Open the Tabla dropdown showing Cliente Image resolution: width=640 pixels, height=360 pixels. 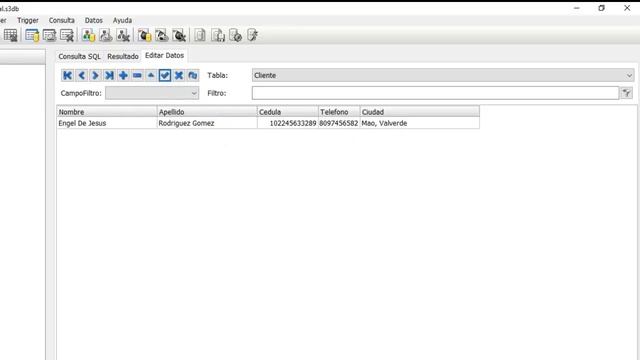(x=443, y=75)
